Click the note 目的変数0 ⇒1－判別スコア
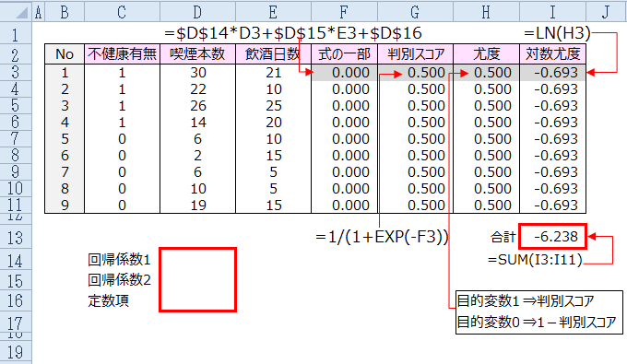The height and width of the screenshot is (364, 627). [537, 322]
